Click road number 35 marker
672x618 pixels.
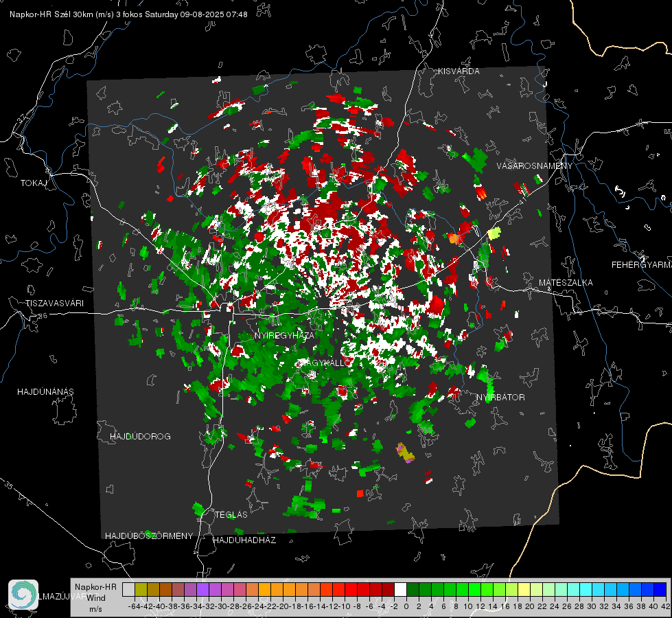tap(9, 486)
